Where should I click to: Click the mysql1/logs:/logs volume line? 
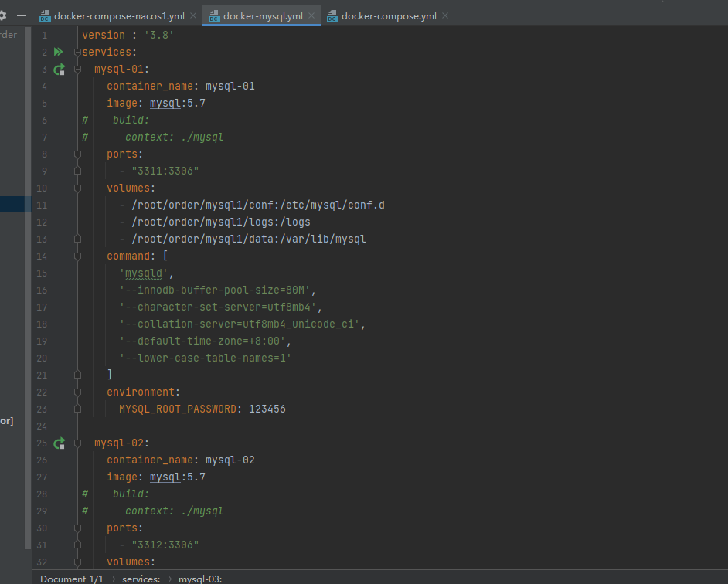click(x=221, y=222)
